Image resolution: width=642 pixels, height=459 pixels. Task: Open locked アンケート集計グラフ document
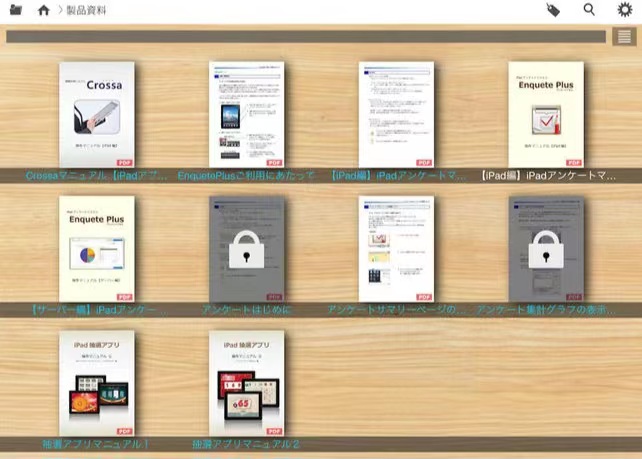(x=546, y=249)
